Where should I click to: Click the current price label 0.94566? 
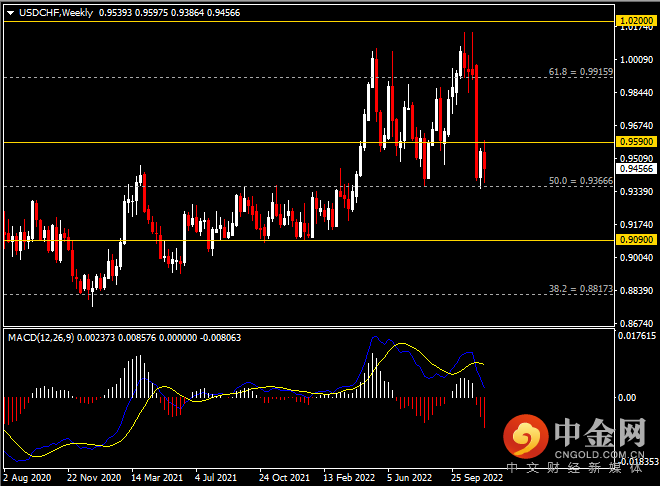(634, 169)
